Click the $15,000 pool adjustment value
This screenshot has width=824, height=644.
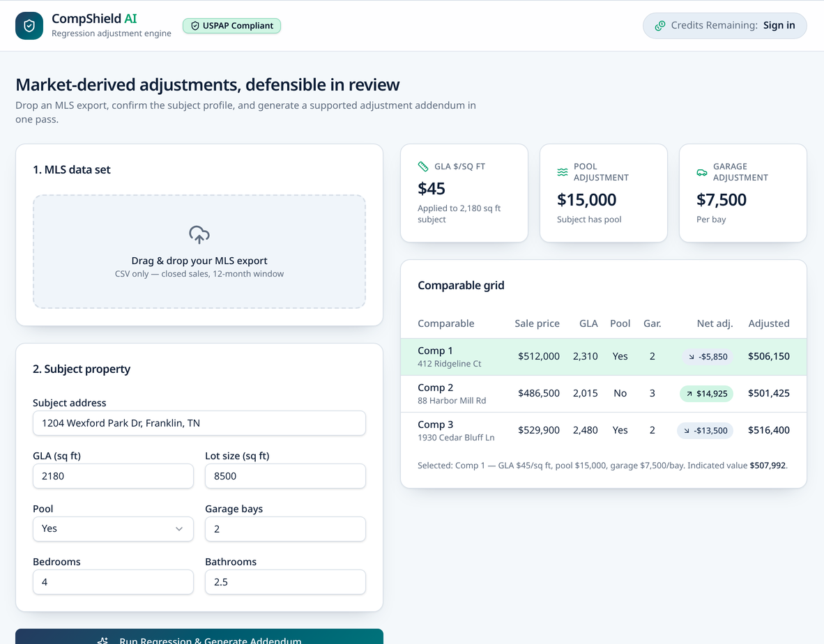(x=586, y=199)
